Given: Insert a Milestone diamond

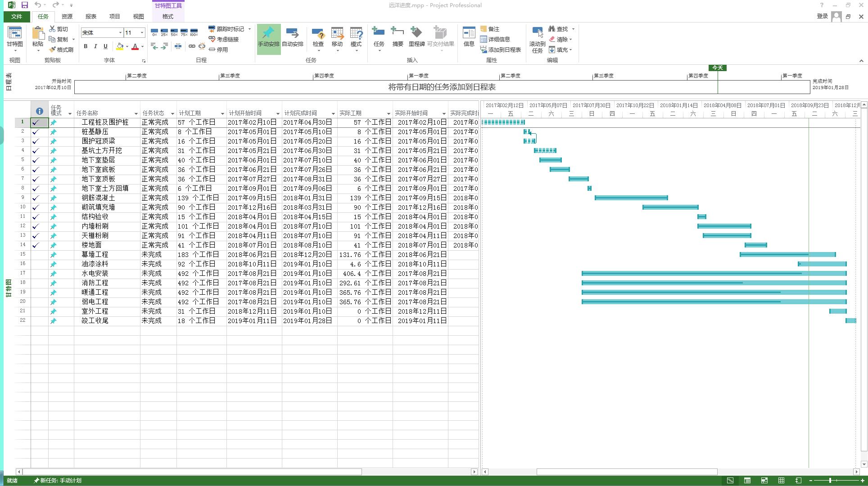Looking at the screenshot, I should click(x=416, y=36).
